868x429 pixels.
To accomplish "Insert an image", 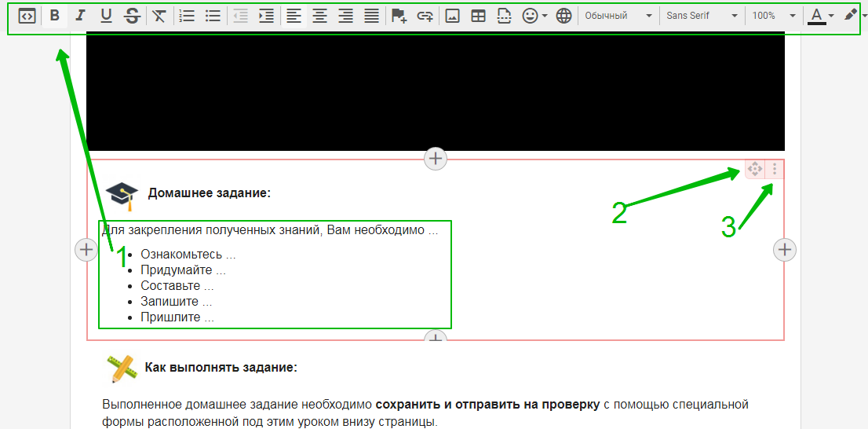I will point(452,16).
